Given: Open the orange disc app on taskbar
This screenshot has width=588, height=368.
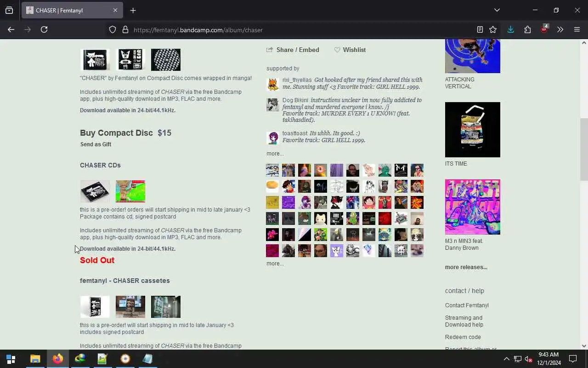Looking at the screenshot, I should 125,359.
